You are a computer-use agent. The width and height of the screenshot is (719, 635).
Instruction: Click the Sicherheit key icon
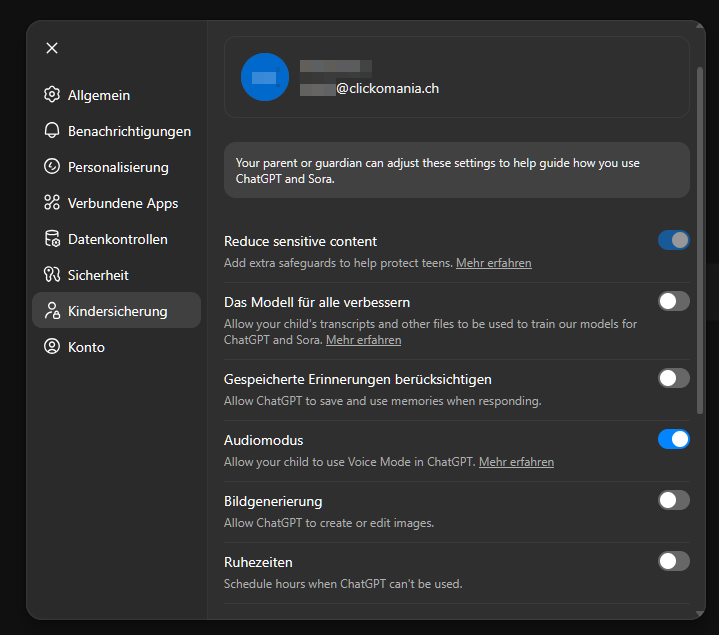coord(52,275)
